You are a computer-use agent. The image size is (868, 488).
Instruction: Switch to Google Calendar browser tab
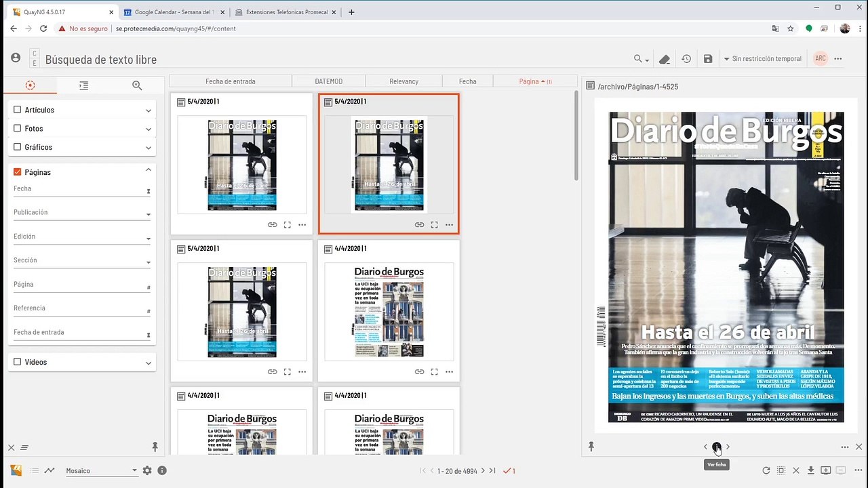coord(174,12)
